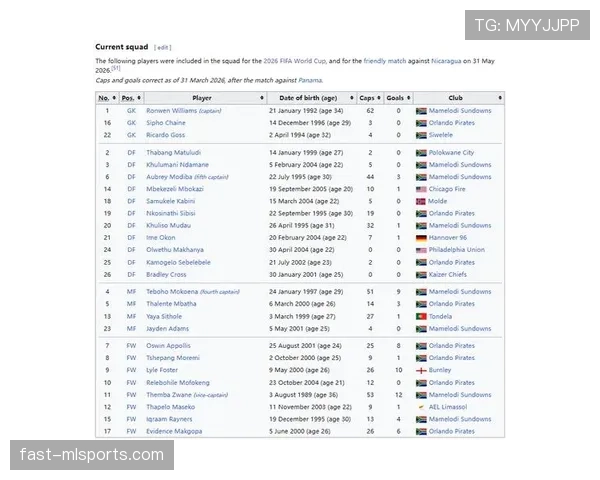Click the South Africa flag beside Polokwane City
Screen dimensions: 600x480
pos(421,153)
